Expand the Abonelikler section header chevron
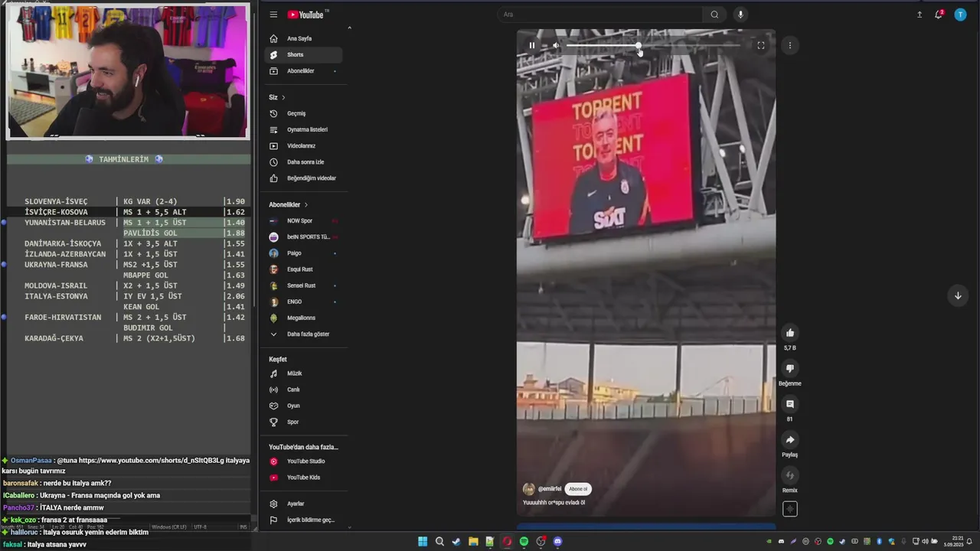The height and width of the screenshot is (551, 980). pyautogui.click(x=306, y=205)
